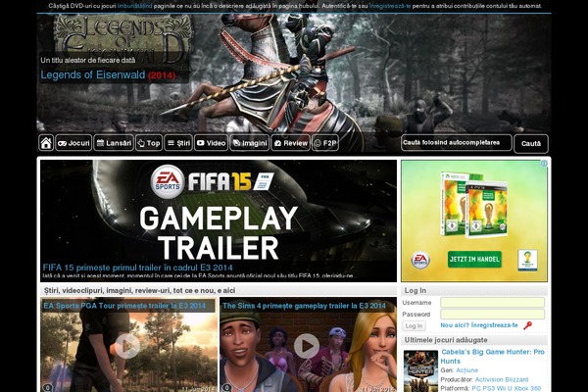Open the Știri menu item
588x392 pixels.
coord(178,143)
